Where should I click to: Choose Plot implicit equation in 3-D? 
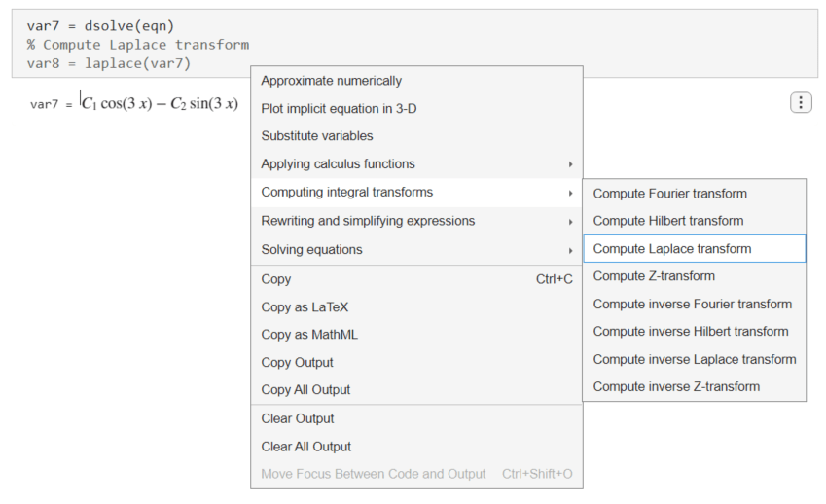coord(339,109)
